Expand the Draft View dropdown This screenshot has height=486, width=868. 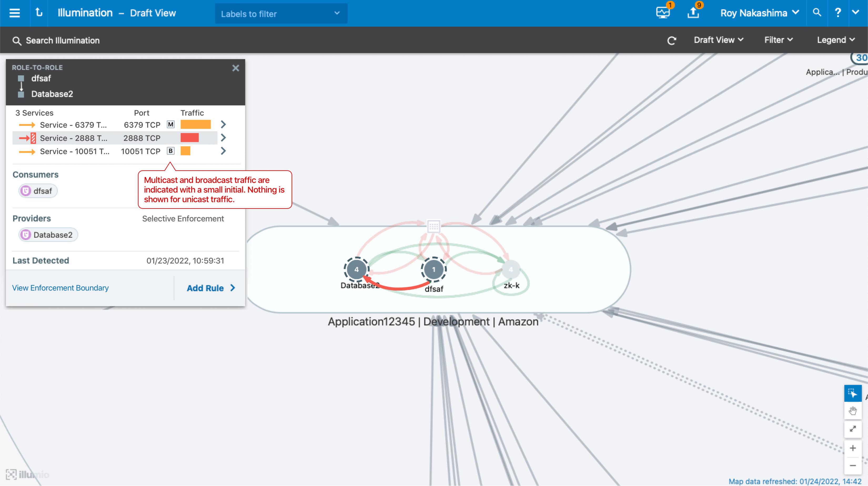point(718,40)
